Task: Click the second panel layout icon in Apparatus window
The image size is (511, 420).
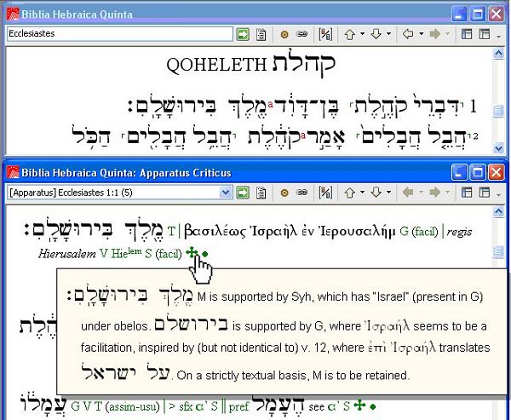Action: [x=485, y=193]
